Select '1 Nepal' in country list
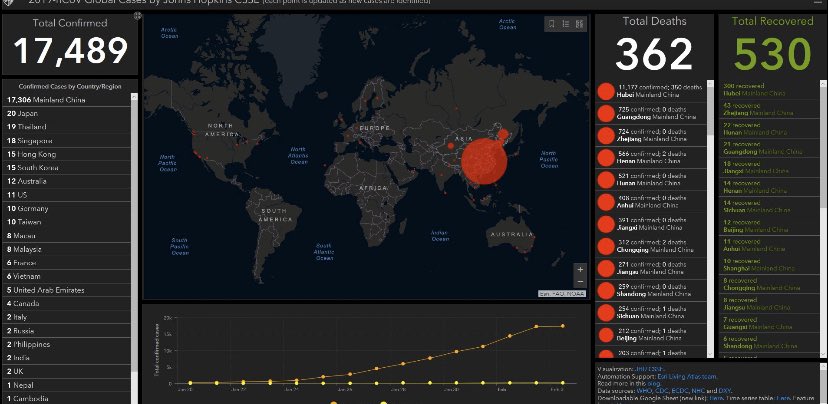 pyautogui.click(x=67, y=385)
